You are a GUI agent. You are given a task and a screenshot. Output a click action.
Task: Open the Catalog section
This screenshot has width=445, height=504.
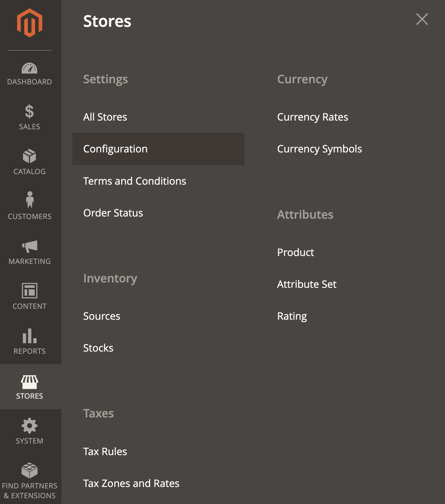coord(30,161)
